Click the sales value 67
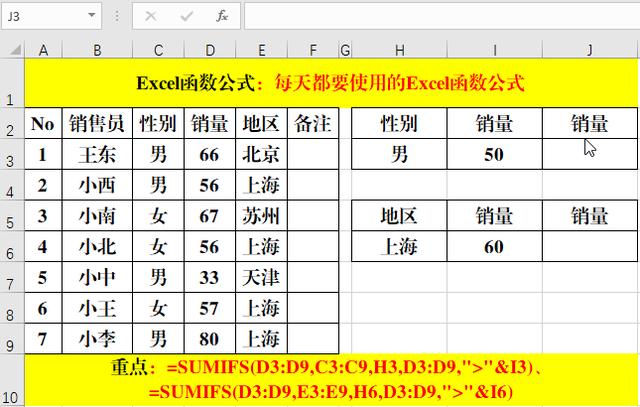 (210, 216)
